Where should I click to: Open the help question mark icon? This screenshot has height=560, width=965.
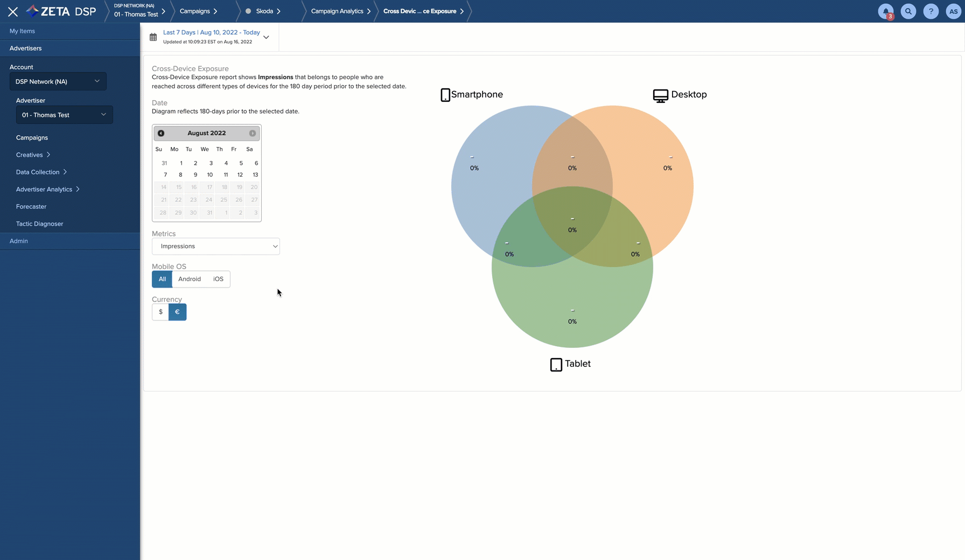pyautogui.click(x=931, y=11)
